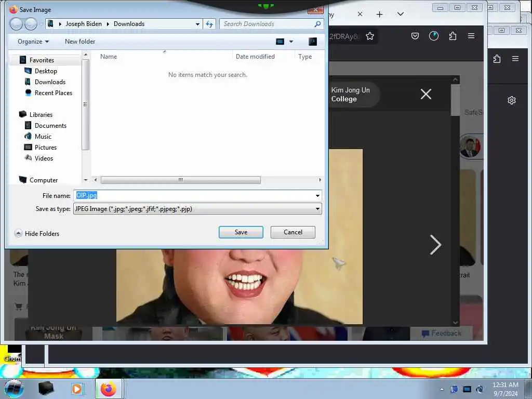Click the Pocket save icon in Firefox
Image resolution: width=532 pixels, height=399 pixels.
coord(415,36)
